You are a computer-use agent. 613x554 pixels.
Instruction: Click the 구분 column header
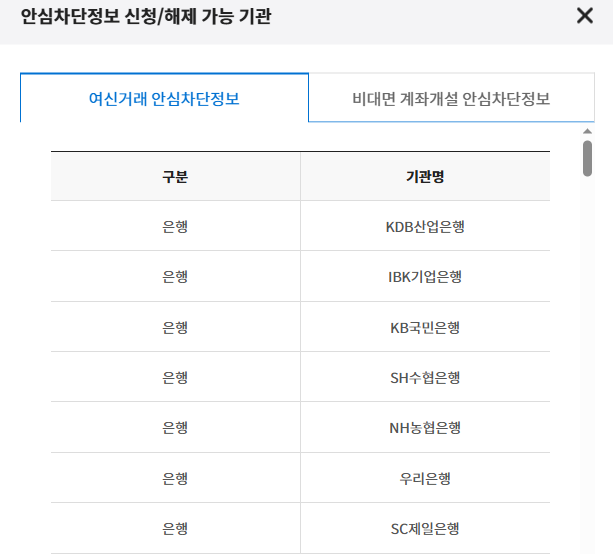(x=175, y=176)
